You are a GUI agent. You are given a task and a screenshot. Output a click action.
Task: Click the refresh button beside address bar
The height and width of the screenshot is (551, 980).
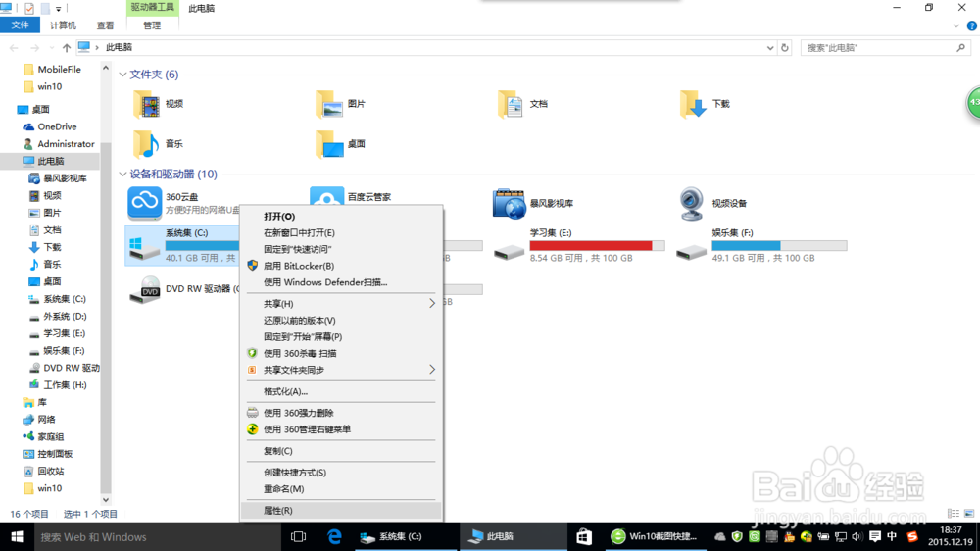point(785,47)
